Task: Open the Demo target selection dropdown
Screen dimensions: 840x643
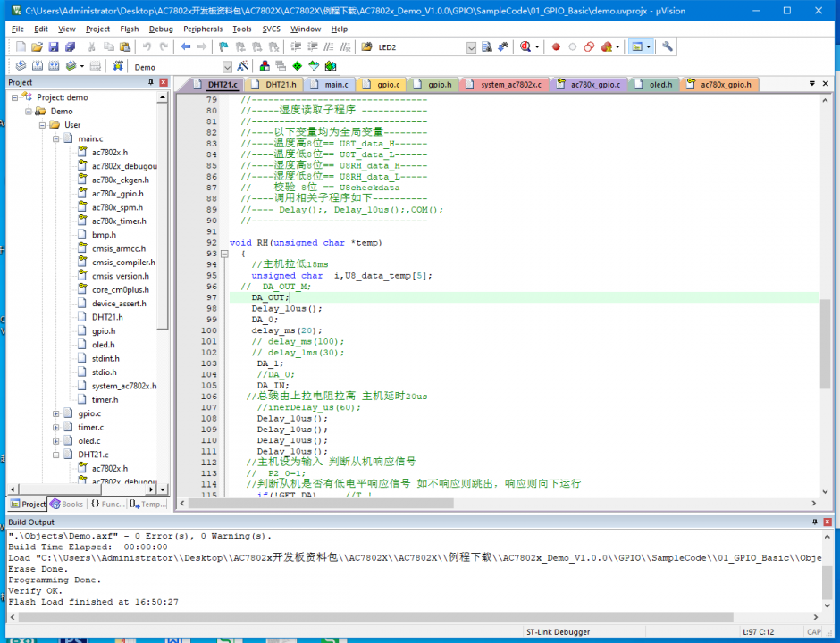Action: pos(227,67)
